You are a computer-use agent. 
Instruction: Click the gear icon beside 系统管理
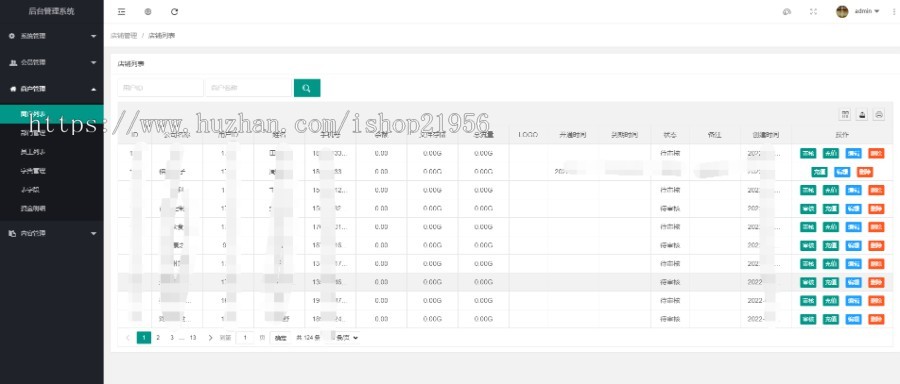point(12,36)
